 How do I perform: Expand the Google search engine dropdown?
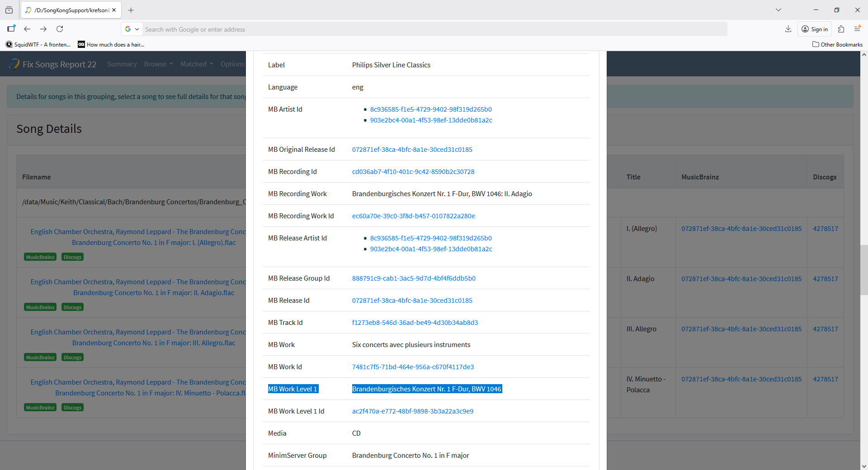point(132,29)
